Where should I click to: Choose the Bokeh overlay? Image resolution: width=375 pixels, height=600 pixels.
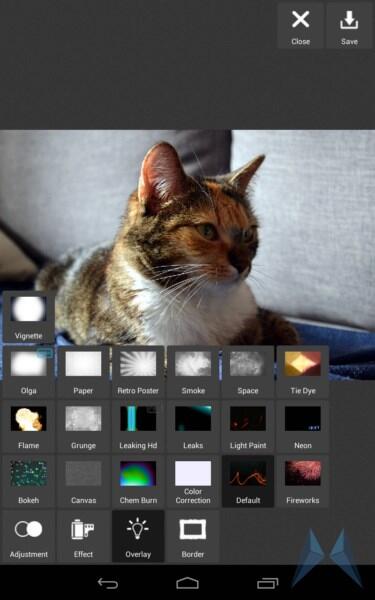(29, 481)
